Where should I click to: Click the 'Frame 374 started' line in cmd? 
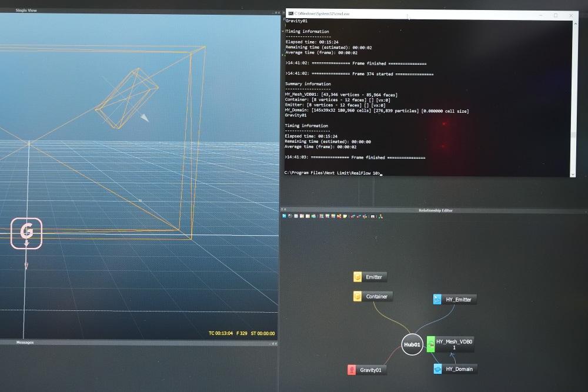pyautogui.click(x=359, y=74)
